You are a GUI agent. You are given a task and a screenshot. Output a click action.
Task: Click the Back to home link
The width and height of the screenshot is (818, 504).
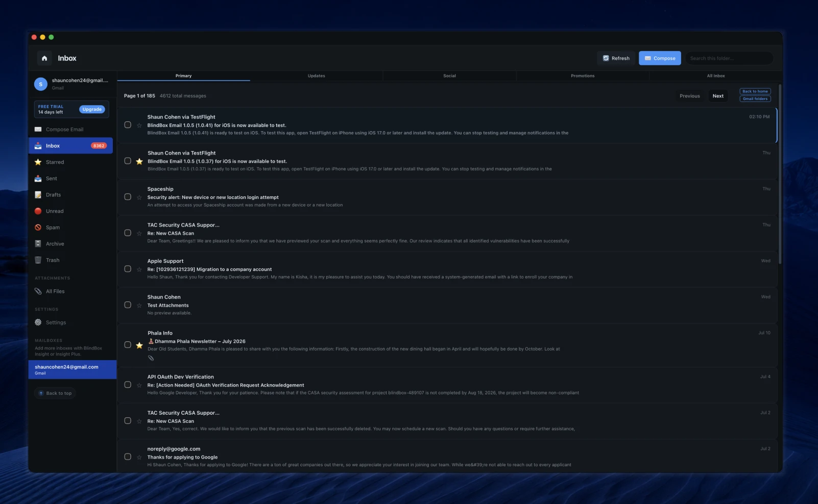[755, 91]
